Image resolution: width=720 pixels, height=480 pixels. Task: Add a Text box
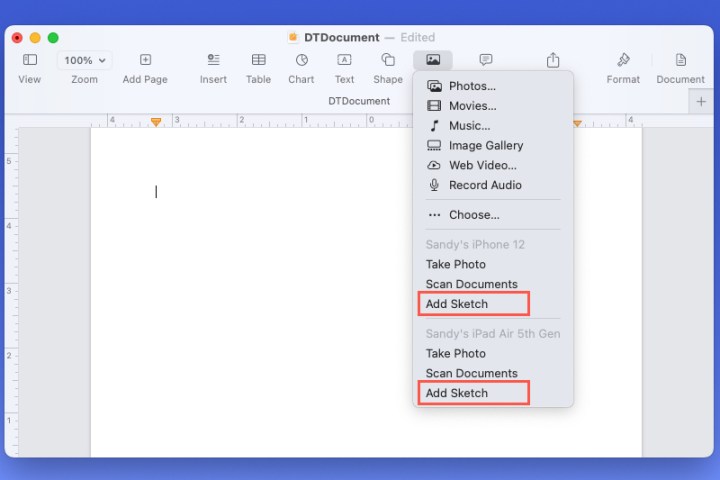coord(344,61)
